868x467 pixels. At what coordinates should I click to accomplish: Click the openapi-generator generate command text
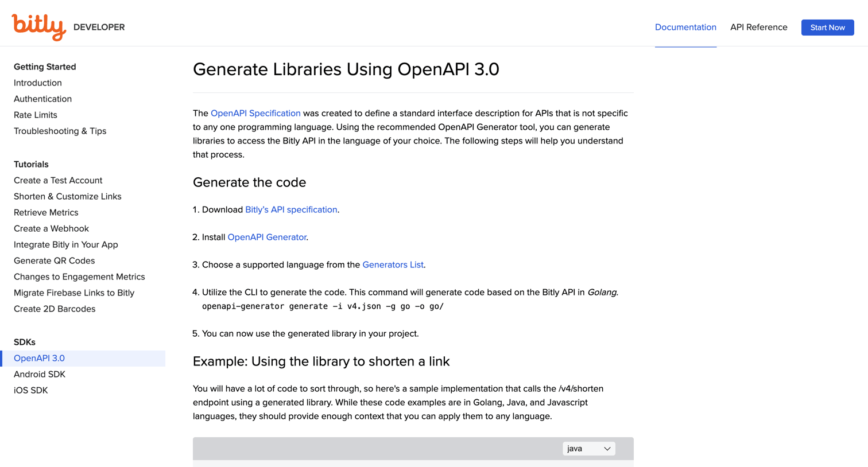(x=323, y=306)
